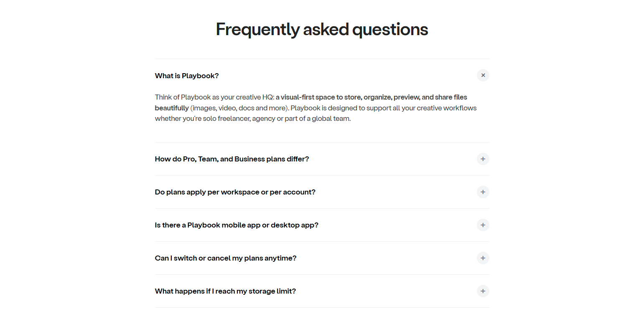This screenshot has width=644, height=317.
Task: Click the plus icon beside the plans question
Action: click(x=483, y=159)
